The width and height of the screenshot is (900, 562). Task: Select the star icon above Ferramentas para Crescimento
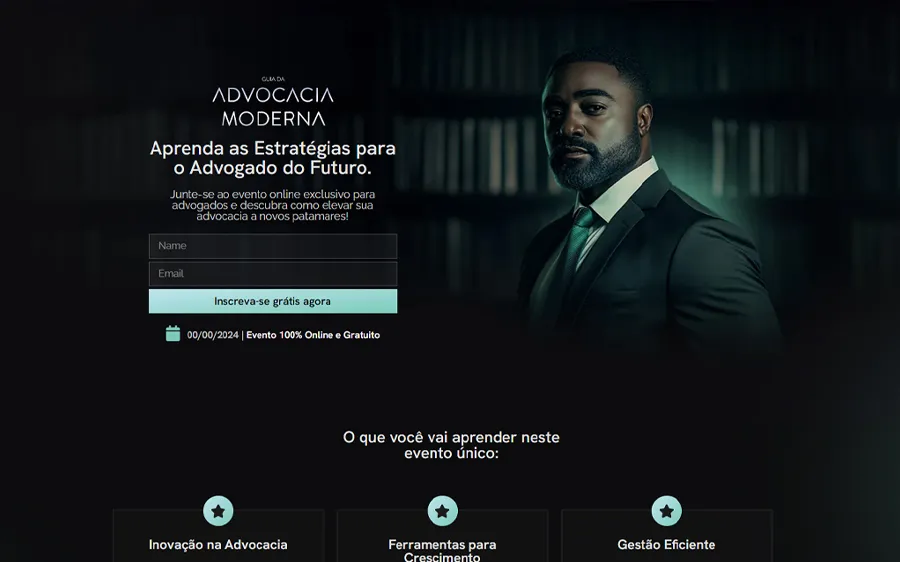click(x=443, y=511)
